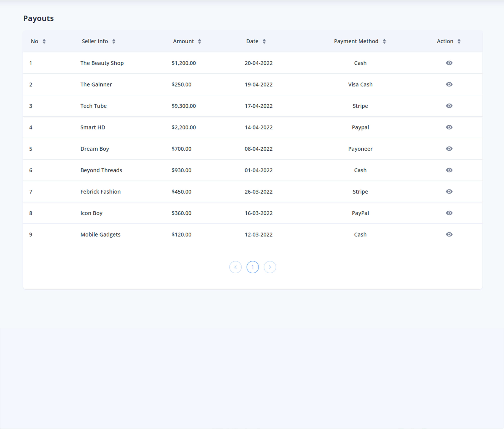
Task: Open Tech Tube payout view icon
Action: click(449, 106)
